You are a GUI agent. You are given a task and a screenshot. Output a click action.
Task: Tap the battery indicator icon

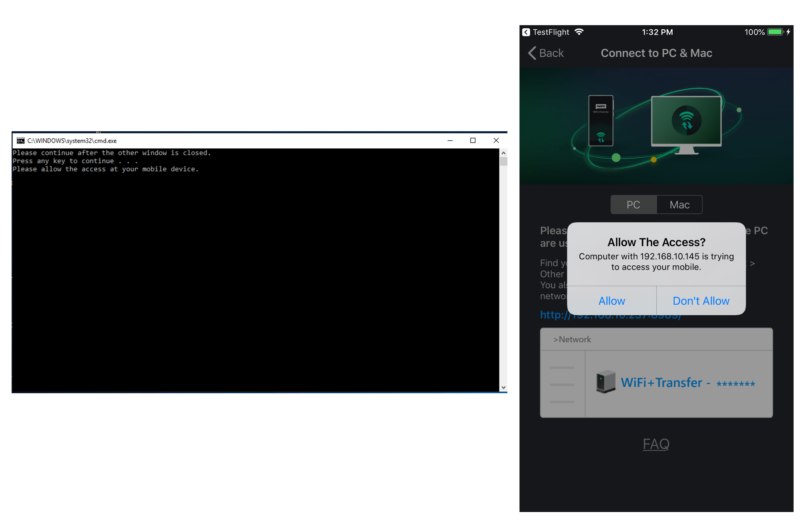776,32
